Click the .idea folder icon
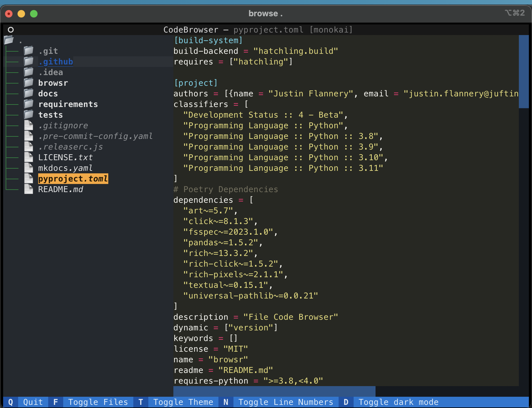 28,72
